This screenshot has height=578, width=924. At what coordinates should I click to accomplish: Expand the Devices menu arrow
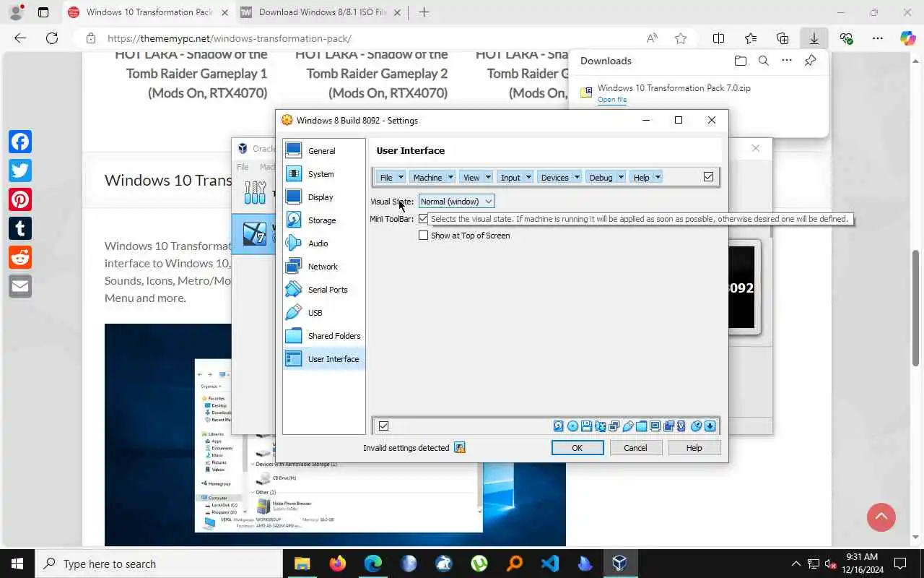point(577,177)
